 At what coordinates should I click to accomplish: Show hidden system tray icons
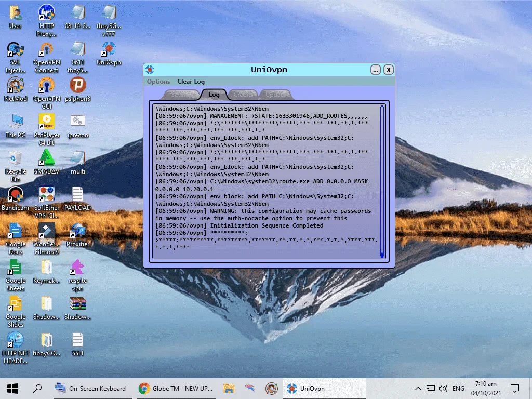pyautogui.click(x=418, y=389)
